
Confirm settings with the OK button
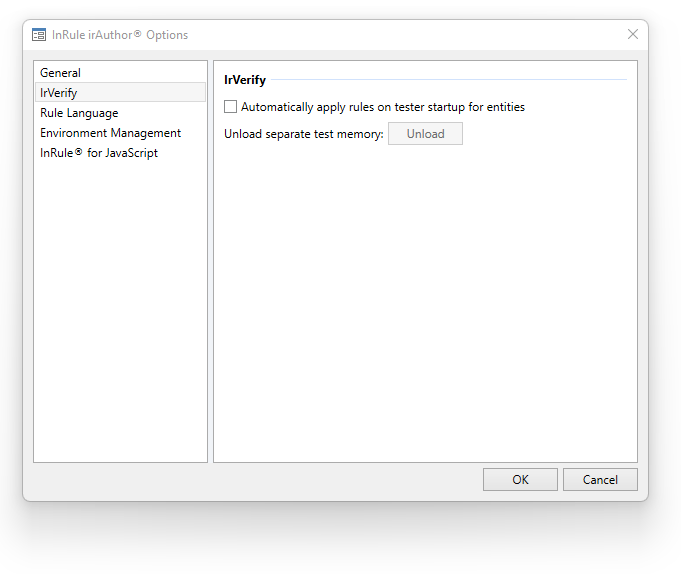pos(520,480)
